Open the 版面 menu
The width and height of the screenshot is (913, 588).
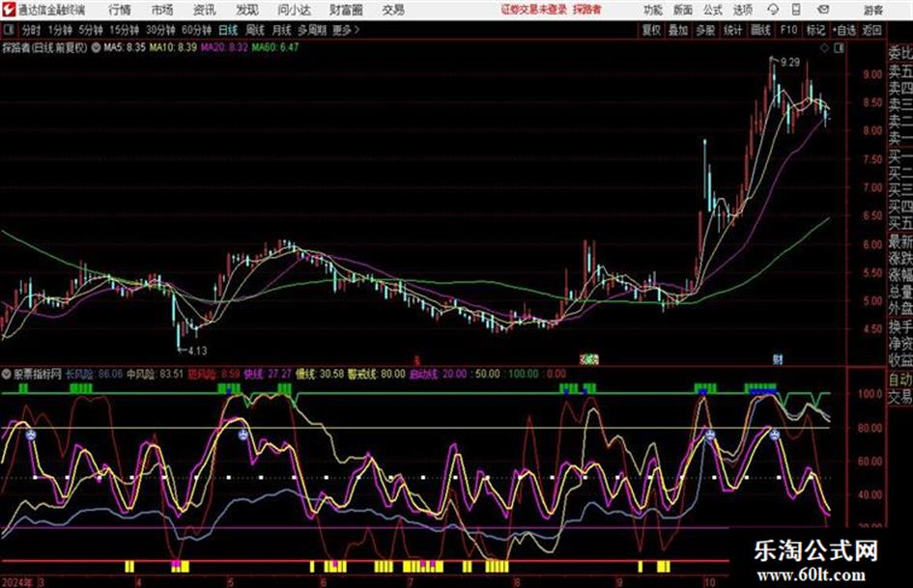click(x=682, y=10)
